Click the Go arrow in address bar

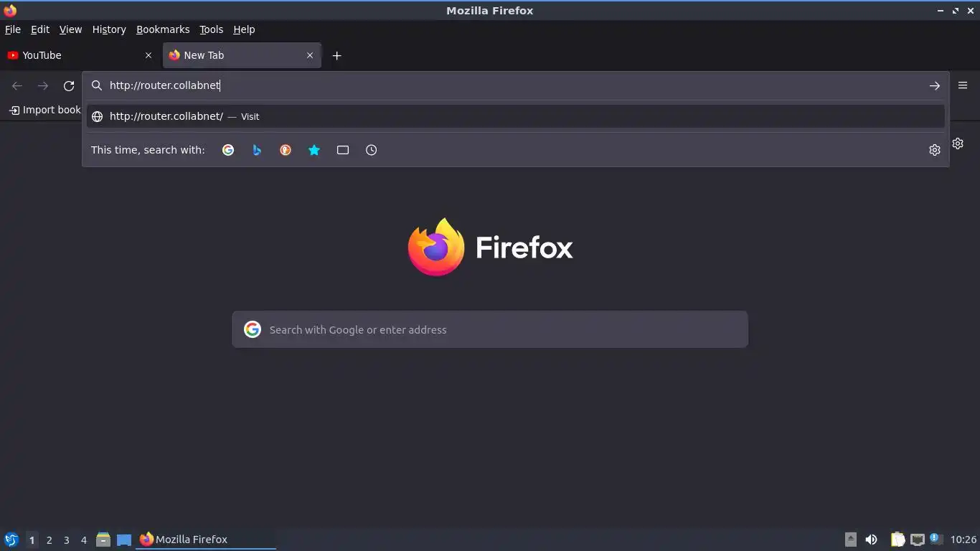click(x=934, y=85)
